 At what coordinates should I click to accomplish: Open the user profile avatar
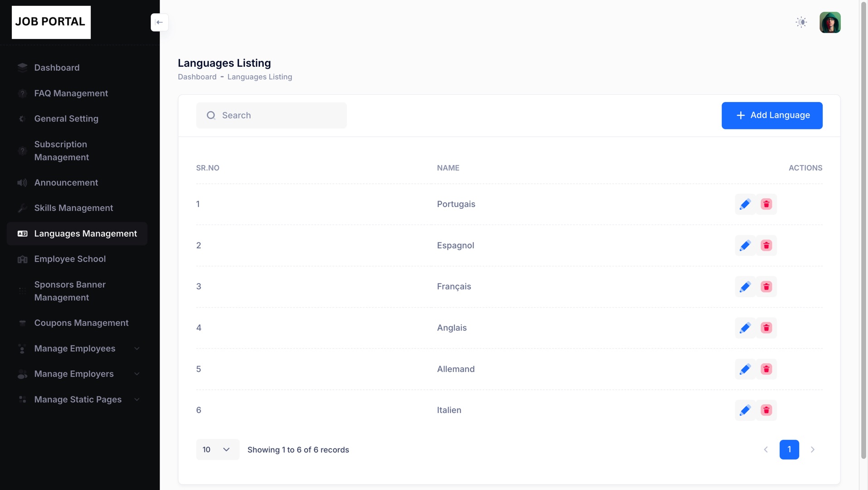click(829, 22)
